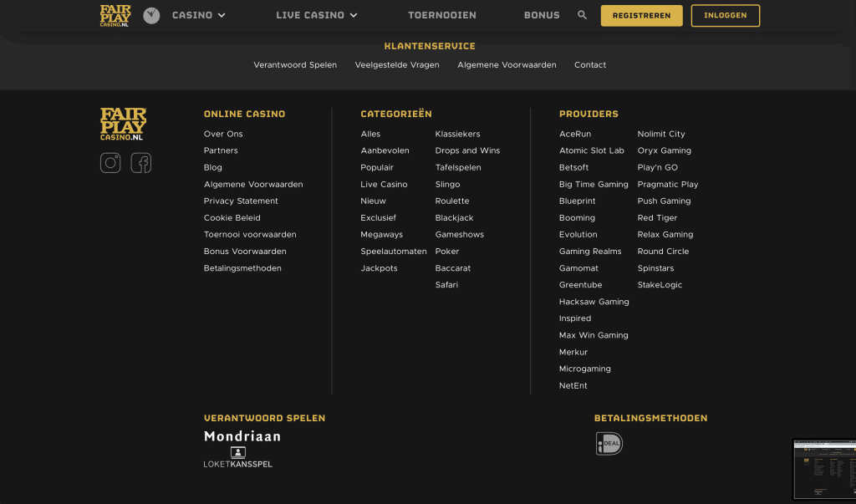Open Algemene Voorwaarden in Online Casino column
This screenshot has height=504, width=856.
tap(253, 185)
